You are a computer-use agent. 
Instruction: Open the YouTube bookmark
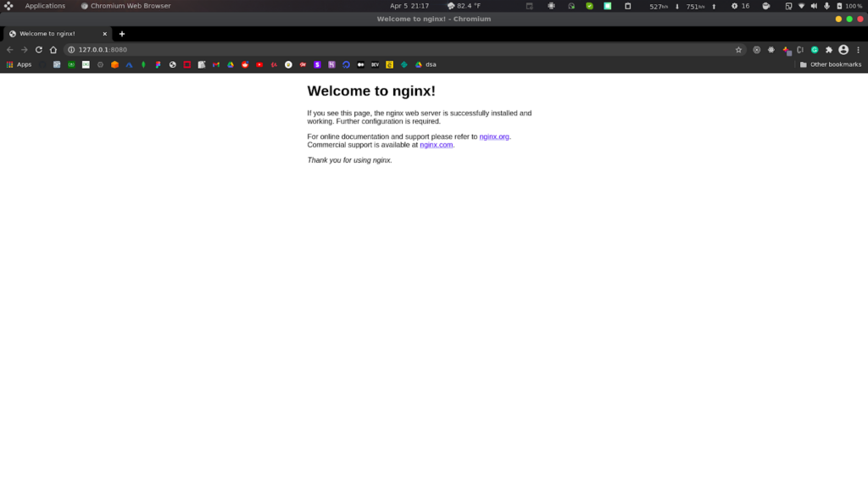click(x=259, y=64)
